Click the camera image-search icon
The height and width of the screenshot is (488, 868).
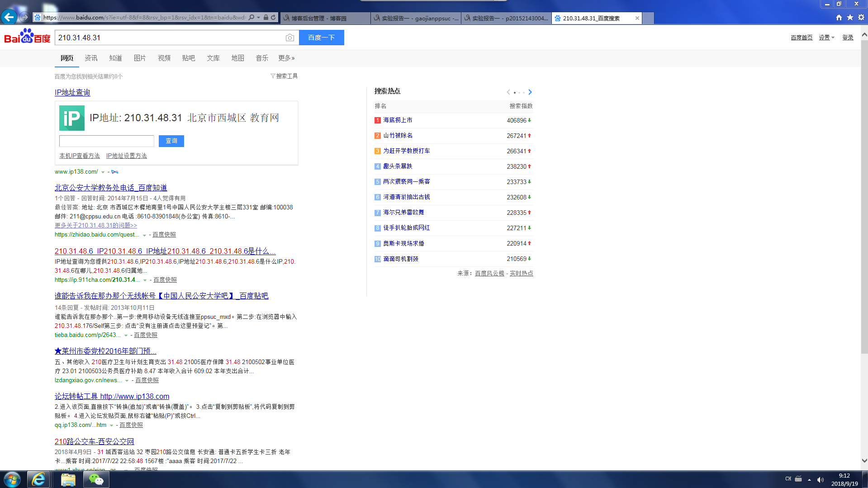coord(290,38)
